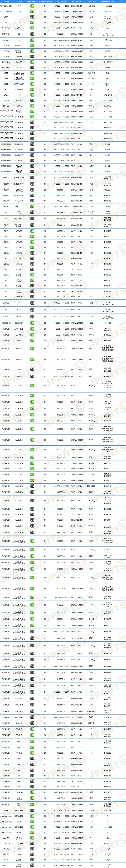
Task: Click the H 25 A engine code
Action: tap(108, 838)
